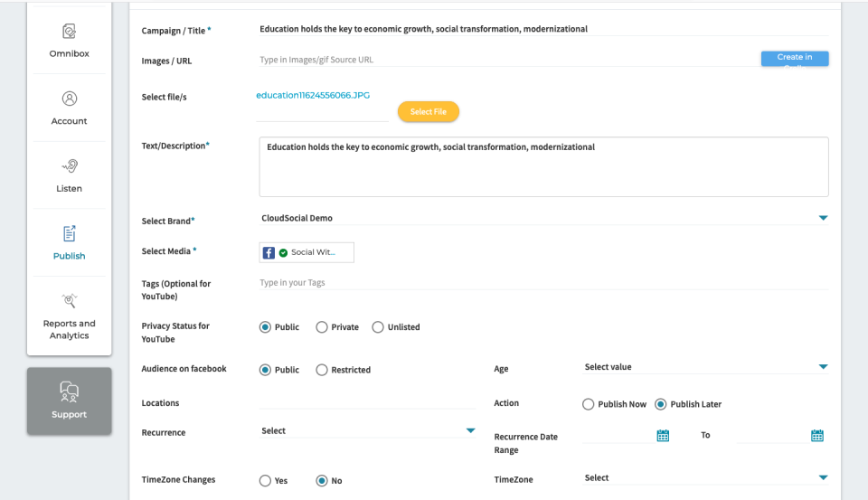Click the yellow Select File button
Viewport: 868px width, 500px height.
click(429, 112)
